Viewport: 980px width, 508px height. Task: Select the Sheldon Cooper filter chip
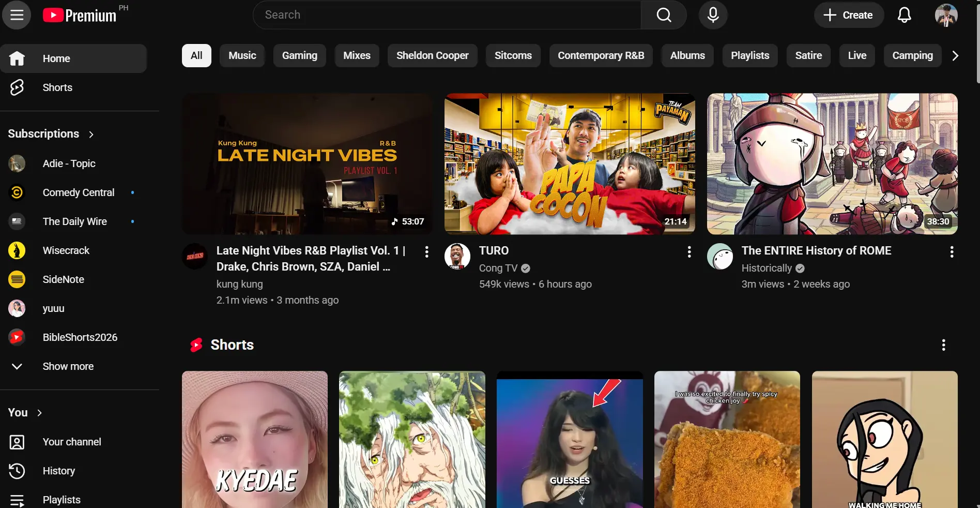point(433,55)
